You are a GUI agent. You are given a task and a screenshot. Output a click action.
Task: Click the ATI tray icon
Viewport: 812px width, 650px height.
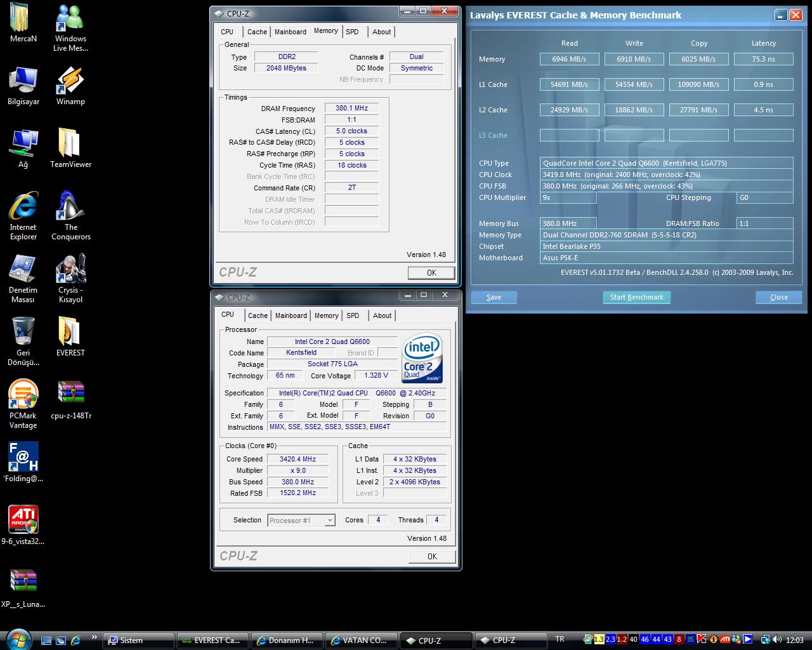[724, 639]
